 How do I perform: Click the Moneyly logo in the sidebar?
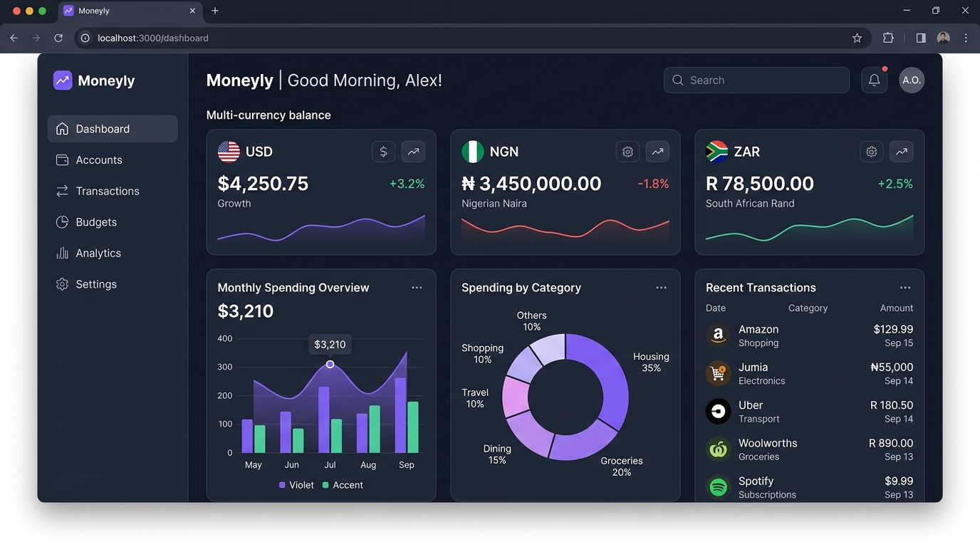point(63,80)
